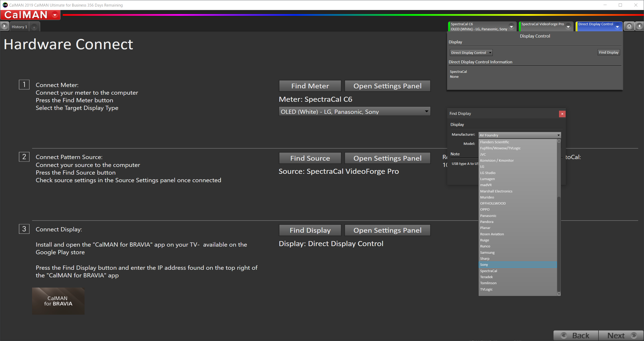Image resolution: width=644 pixels, height=341 pixels.
Task: Choose JVC in manufacturer list
Action: (518, 154)
